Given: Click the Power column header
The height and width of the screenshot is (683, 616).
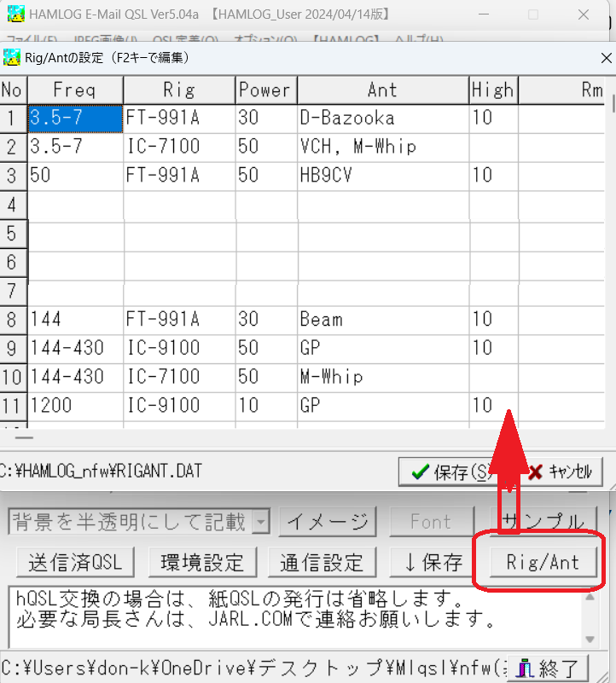Looking at the screenshot, I should point(265,90).
